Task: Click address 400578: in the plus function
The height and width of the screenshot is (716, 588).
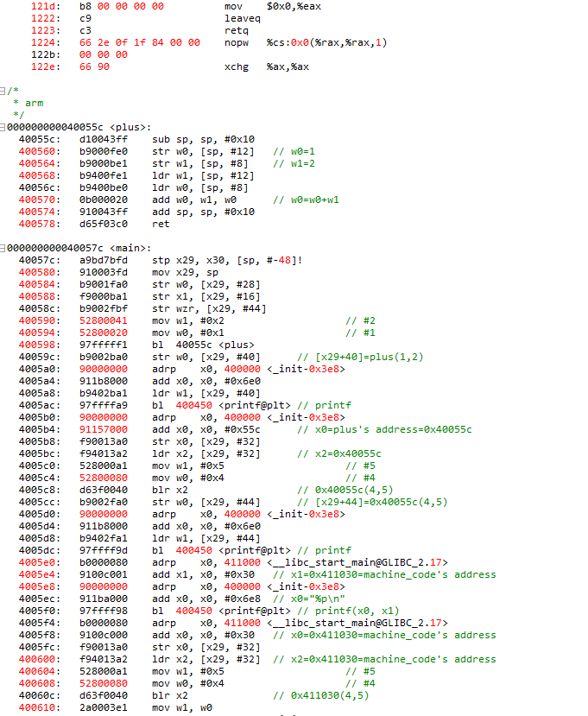Action: (39, 225)
